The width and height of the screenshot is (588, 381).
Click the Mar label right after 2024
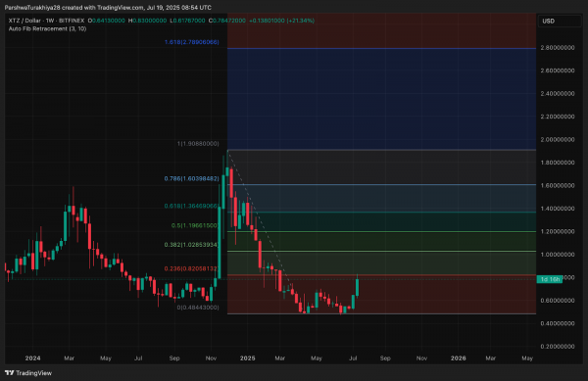point(69,358)
